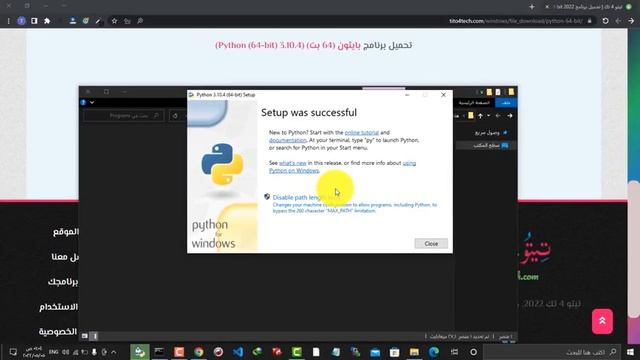Click the bookmark star icon in browser

click(x=114, y=21)
